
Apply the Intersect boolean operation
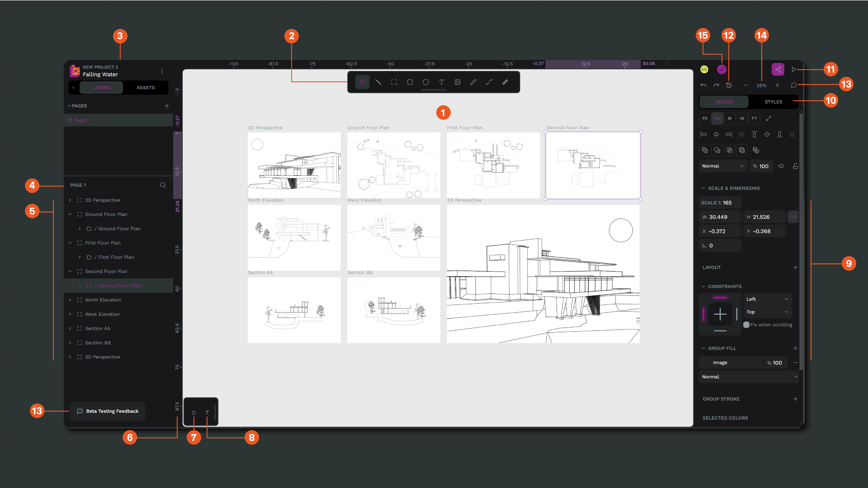(730, 150)
